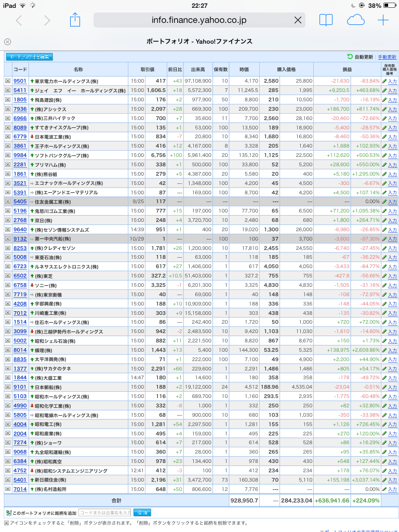Click 入力 link for 川崎重工業 row
Screen dimensions: 399x532
(x=392, y=313)
